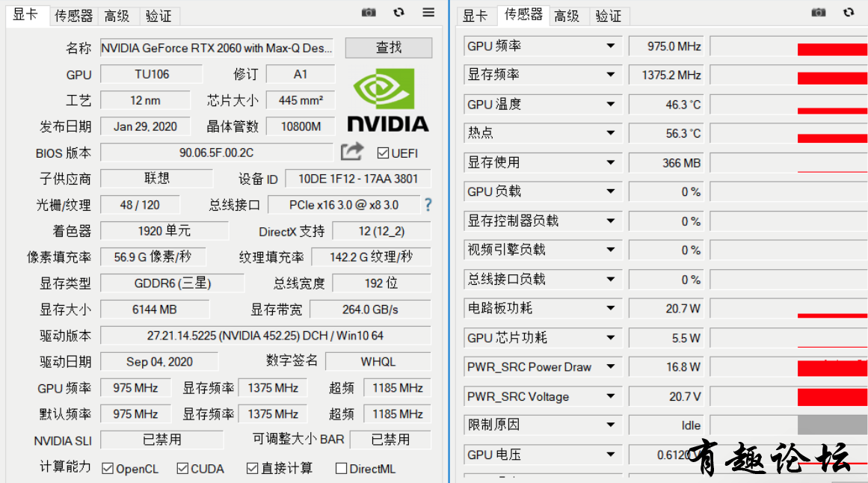
Task: Click the driver version field 27.21.14.5225
Action: [265, 336]
